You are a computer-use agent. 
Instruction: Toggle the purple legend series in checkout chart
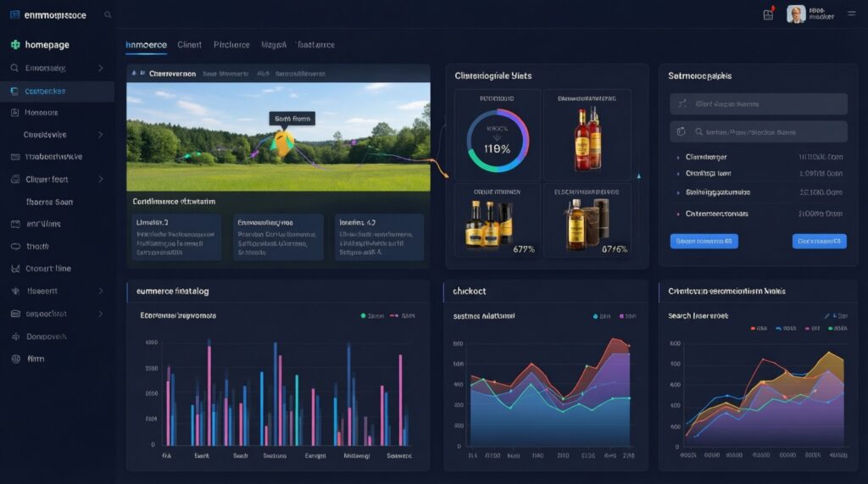[x=622, y=315]
